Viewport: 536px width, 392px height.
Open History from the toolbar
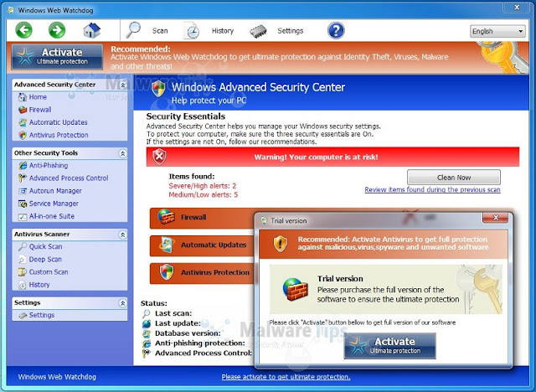pos(223,31)
